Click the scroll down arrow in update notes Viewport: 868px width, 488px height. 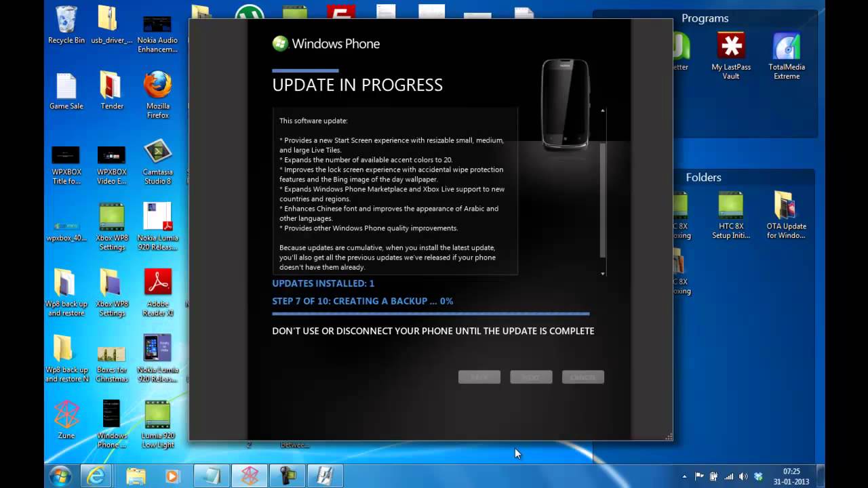[603, 274]
